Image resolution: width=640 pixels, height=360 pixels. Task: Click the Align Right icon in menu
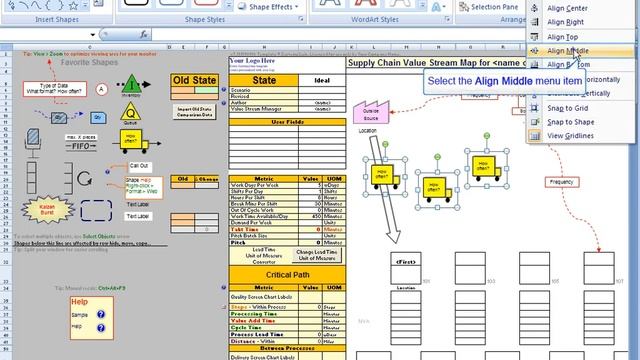pos(534,22)
